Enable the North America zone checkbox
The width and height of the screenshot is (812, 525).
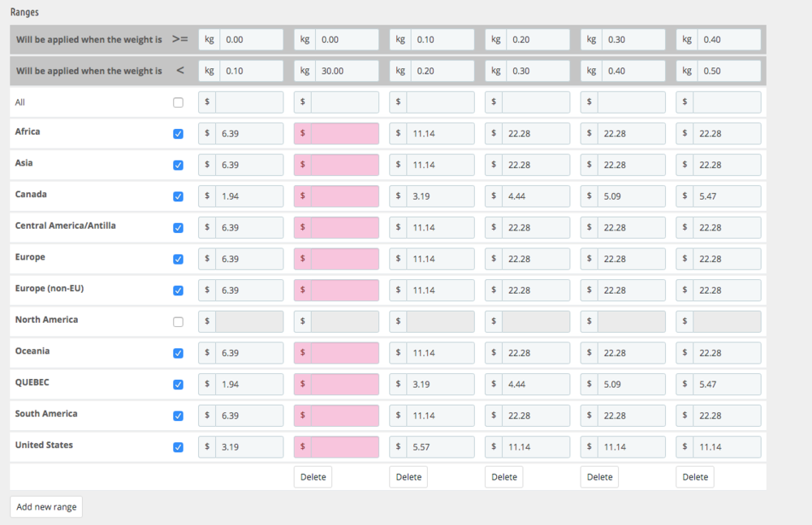(x=179, y=322)
